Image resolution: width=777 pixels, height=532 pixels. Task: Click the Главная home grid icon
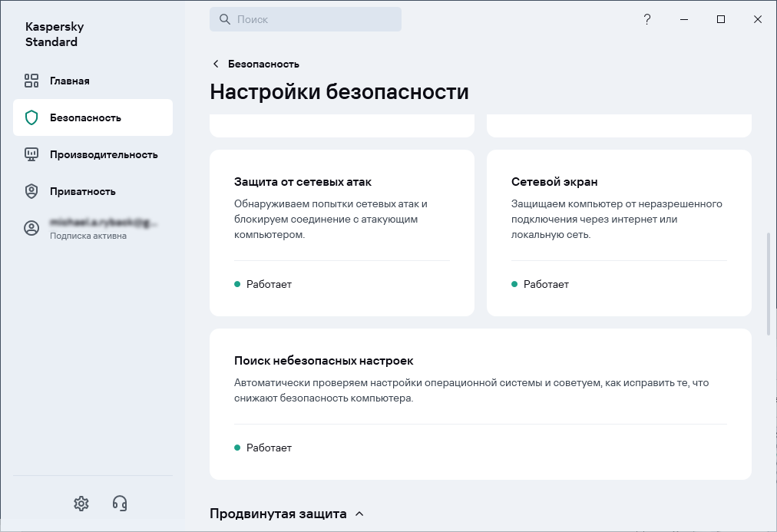coord(31,81)
